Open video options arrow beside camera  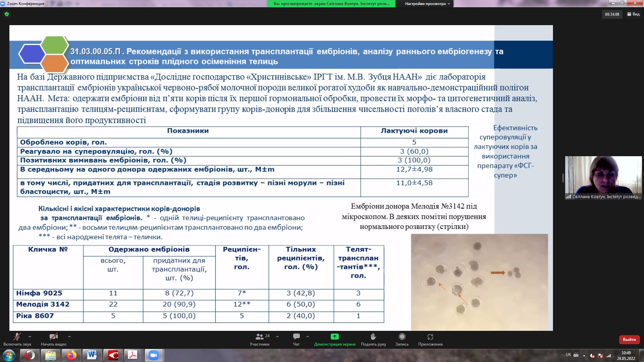[69, 337]
